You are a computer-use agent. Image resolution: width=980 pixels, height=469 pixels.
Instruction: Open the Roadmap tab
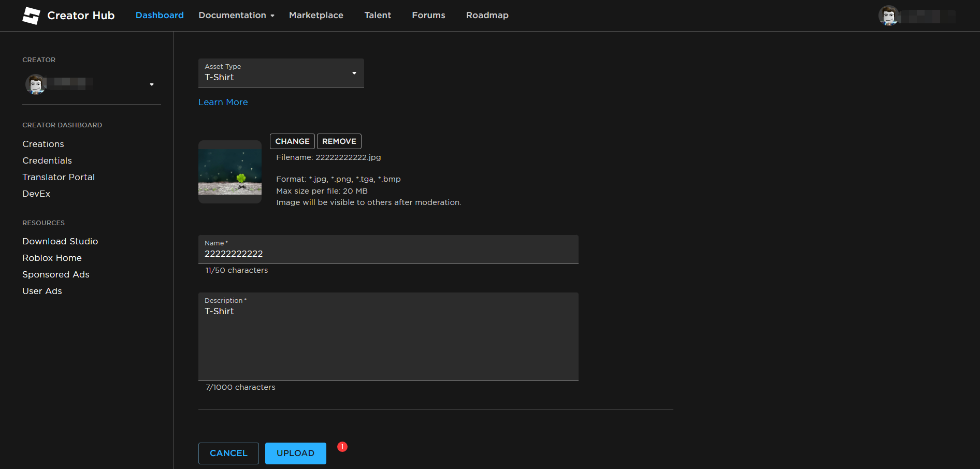click(487, 16)
